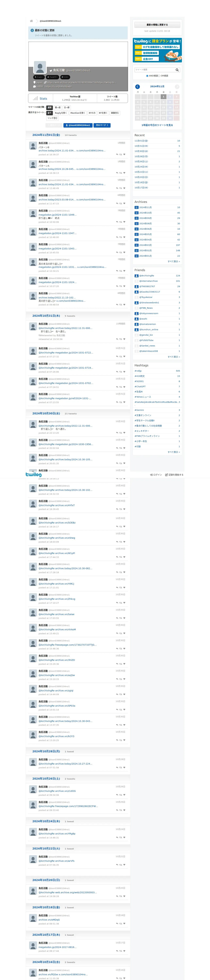Click the 記録を開始する icon
Viewport: 210px width, 980px height.
point(166,475)
